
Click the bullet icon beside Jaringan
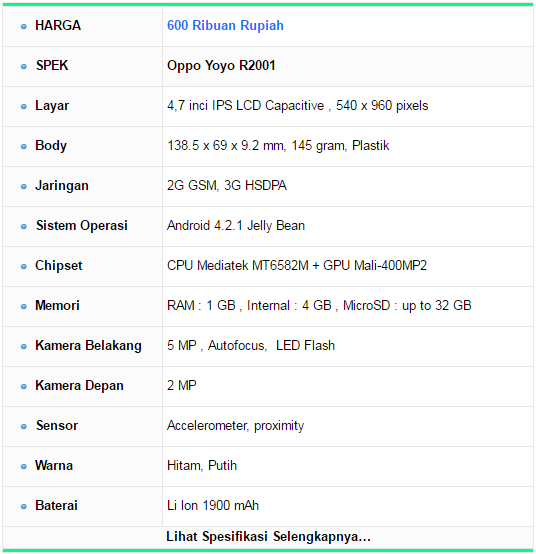[24, 186]
